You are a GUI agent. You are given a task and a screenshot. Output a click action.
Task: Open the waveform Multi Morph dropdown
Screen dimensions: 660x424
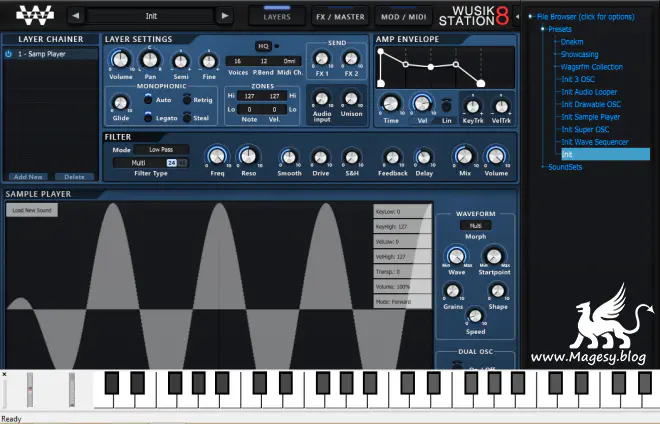475,226
